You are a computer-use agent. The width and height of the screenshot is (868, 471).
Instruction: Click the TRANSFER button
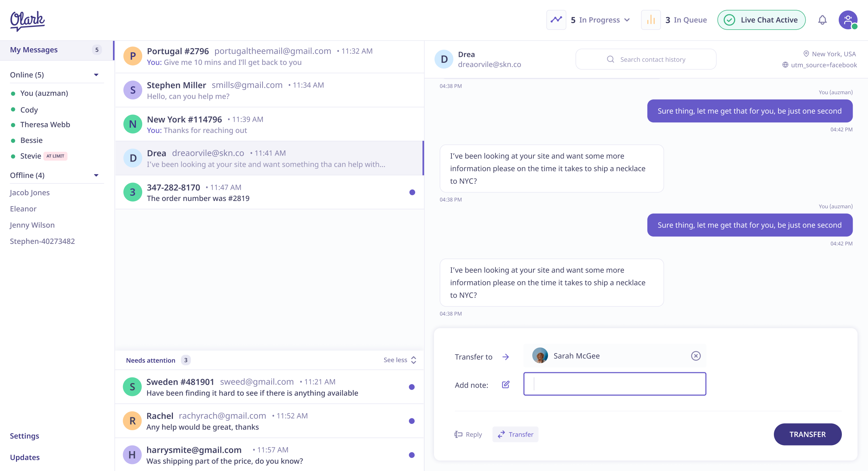coord(807,434)
